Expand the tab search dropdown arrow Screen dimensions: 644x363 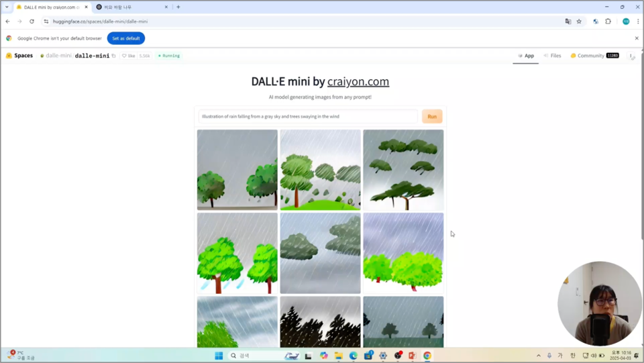pyautogui.click(x=7, y=7)
